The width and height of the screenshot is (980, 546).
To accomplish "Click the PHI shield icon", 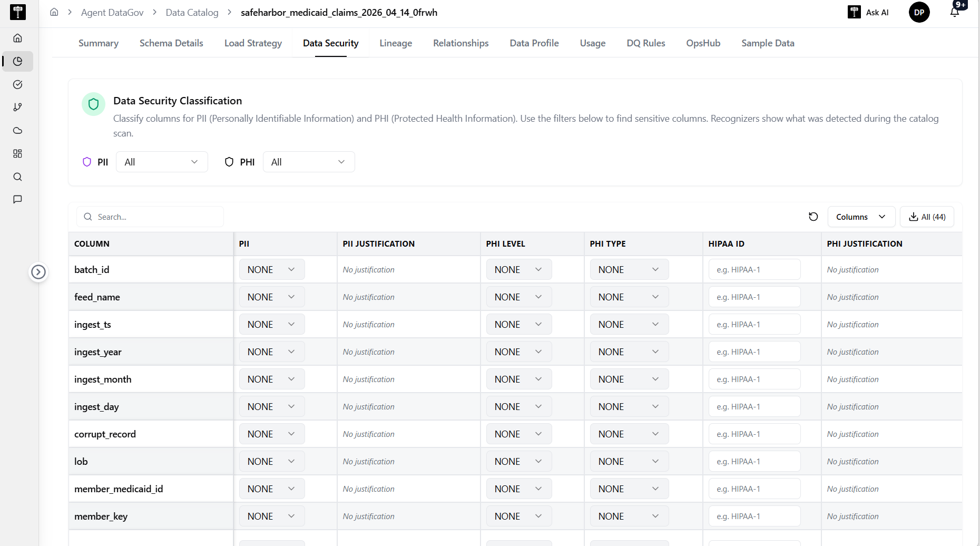I will pos(229,162).
